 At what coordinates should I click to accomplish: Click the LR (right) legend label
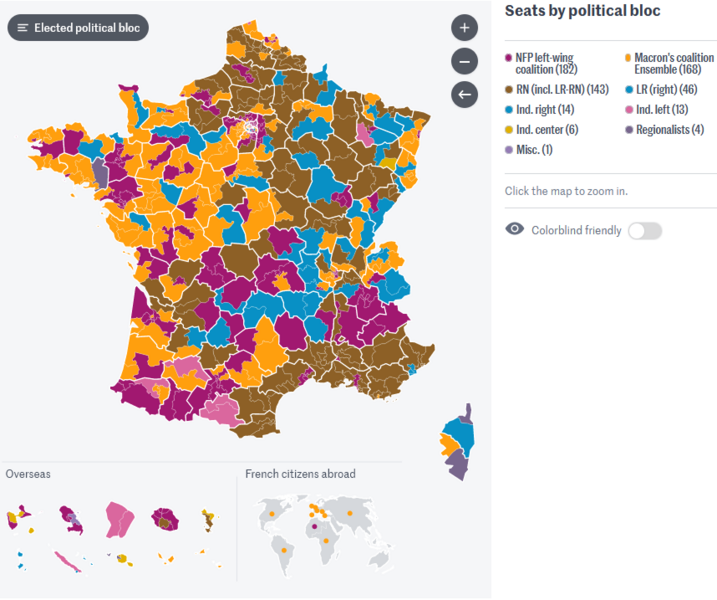pos(668,89)
